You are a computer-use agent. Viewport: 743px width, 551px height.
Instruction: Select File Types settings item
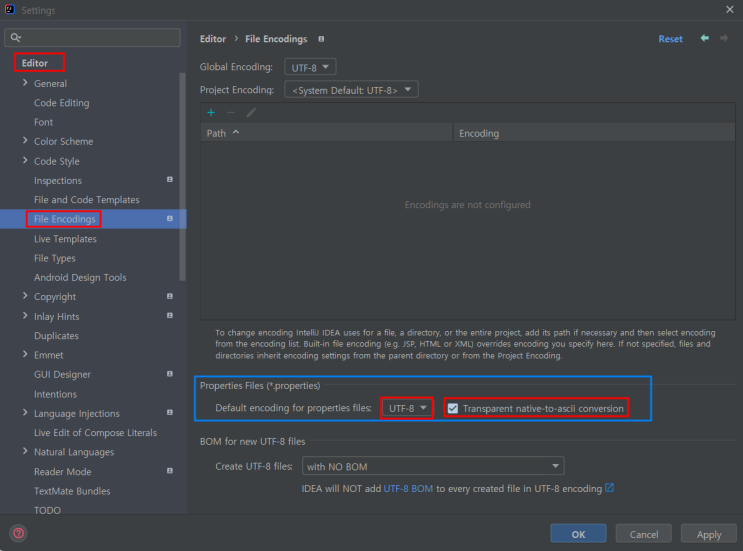[54, 258]
